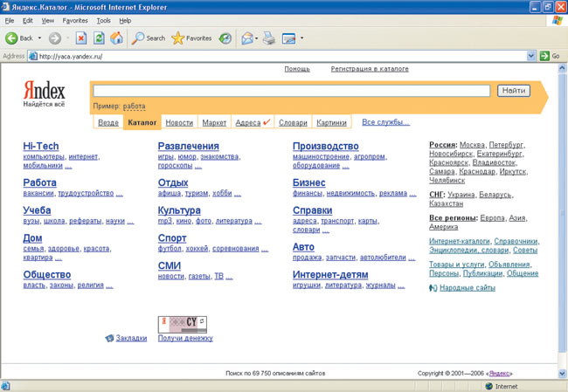Open the Общество category
Image resolution: width=568 pixels, height=392 pixels.
pos(47,275)
